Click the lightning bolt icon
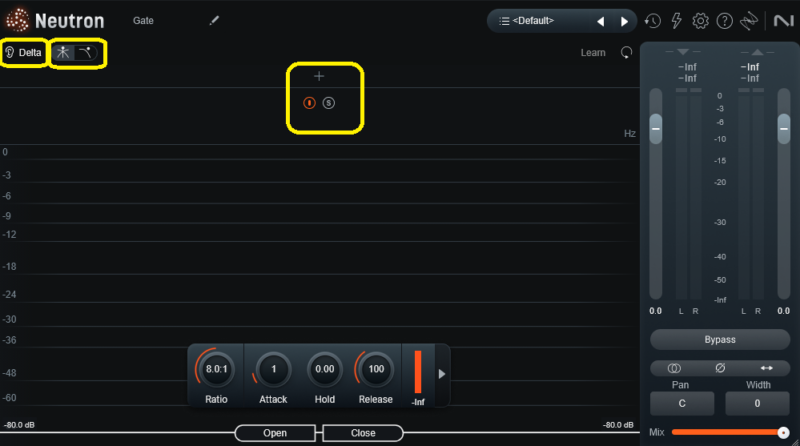Viewport: 800px width, 446px height. [677, 20]
